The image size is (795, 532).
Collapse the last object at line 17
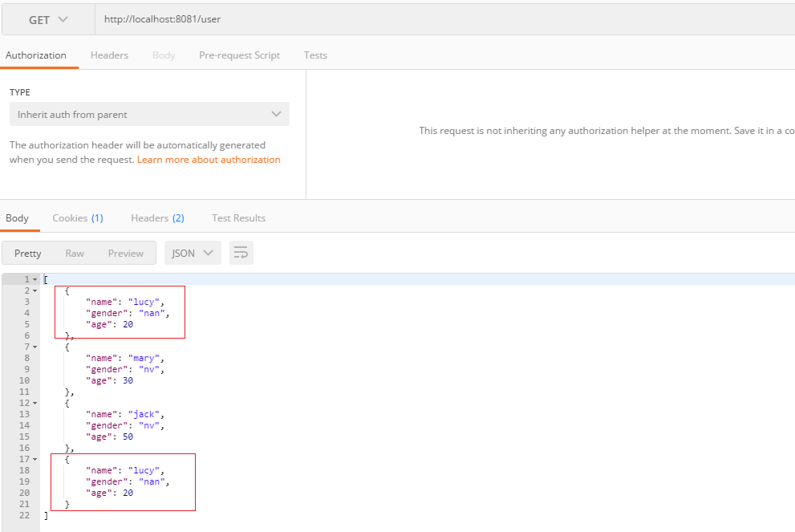(x=34, y=459)
